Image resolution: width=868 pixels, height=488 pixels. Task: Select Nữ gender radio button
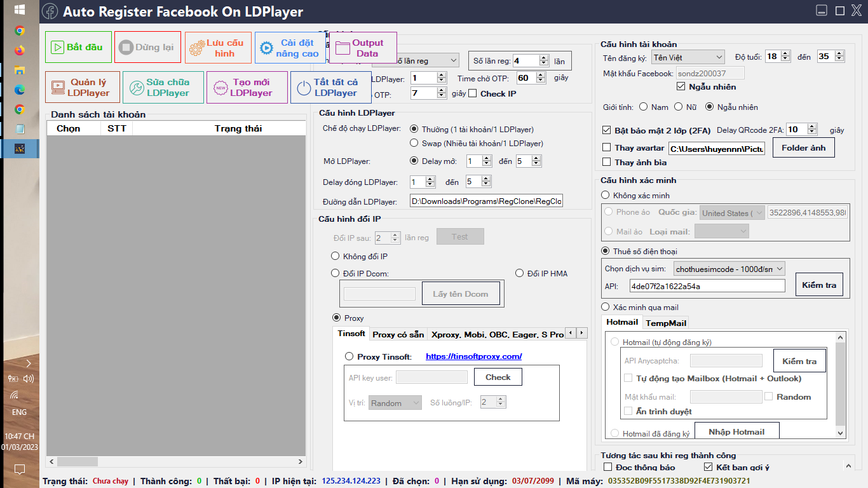pyautogui.click(x=679, y=107)
